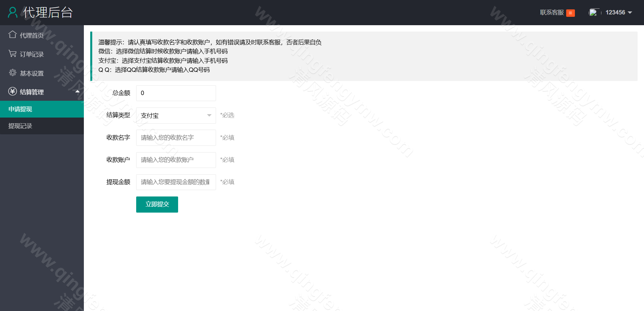Click the ¥ currency icon beside 结算管理
Viewport: 644px width, 311px height.
point(12,92)
